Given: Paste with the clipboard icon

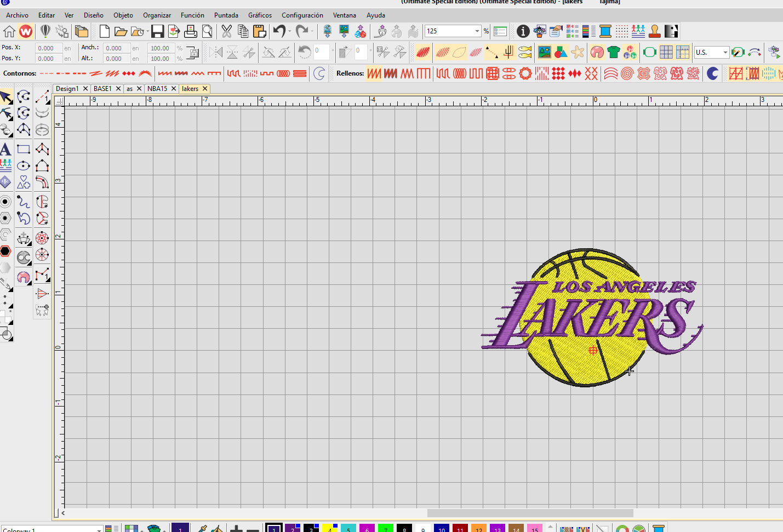Looking at the screenshot, I should 260,31.
